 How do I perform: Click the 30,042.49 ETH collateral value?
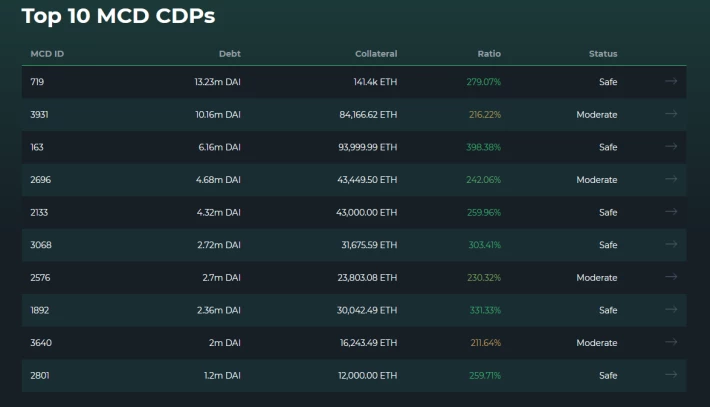click(367, 310)
